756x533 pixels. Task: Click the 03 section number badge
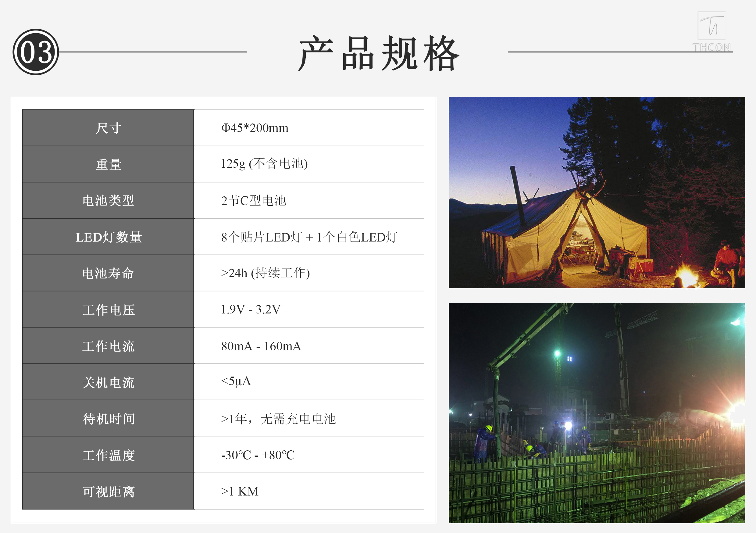[36, 52]
